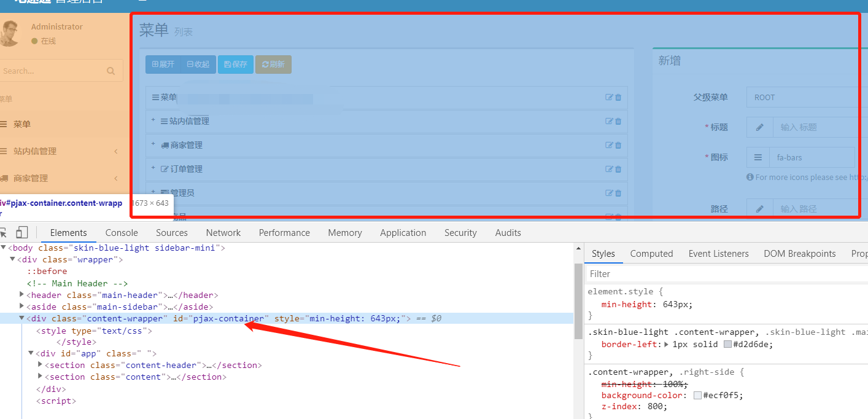Toggle the device toolbar icon in DevTools
868x419 pixels.
22,232
